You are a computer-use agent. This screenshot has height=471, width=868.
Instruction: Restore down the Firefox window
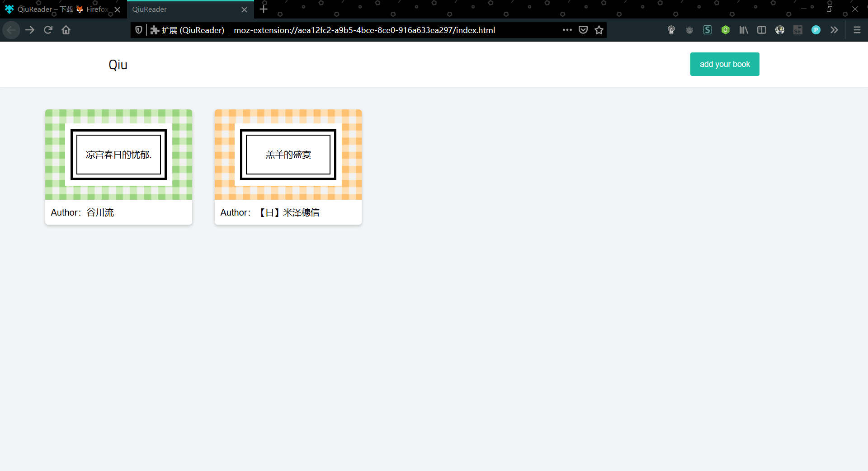(x=829, y=9)
